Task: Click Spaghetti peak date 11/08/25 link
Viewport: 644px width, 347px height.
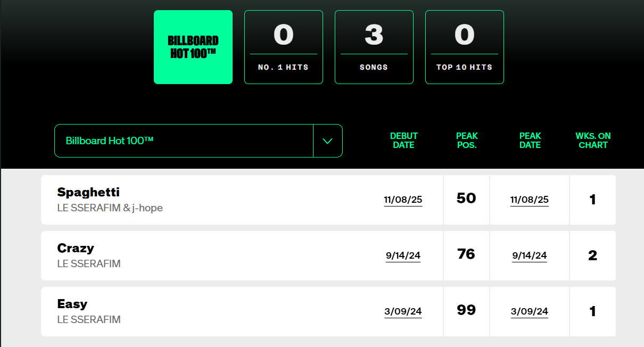Action: [530, 200]
